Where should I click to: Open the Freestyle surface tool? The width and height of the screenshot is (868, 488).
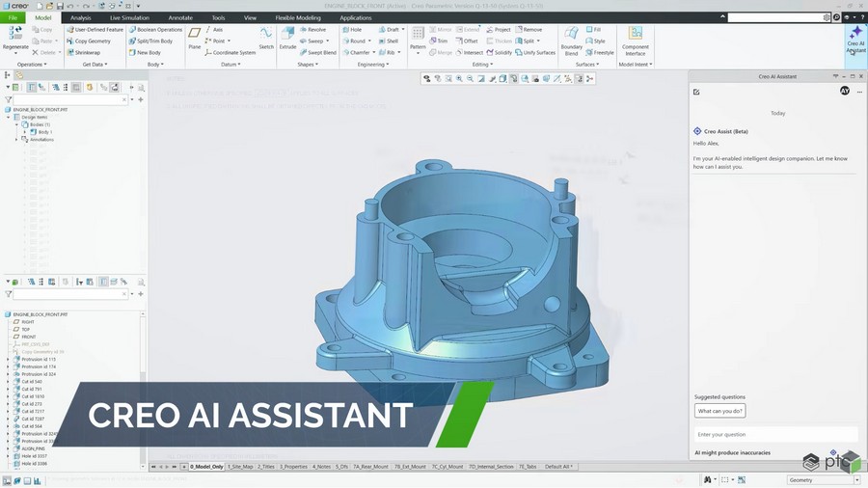point(600,53)
